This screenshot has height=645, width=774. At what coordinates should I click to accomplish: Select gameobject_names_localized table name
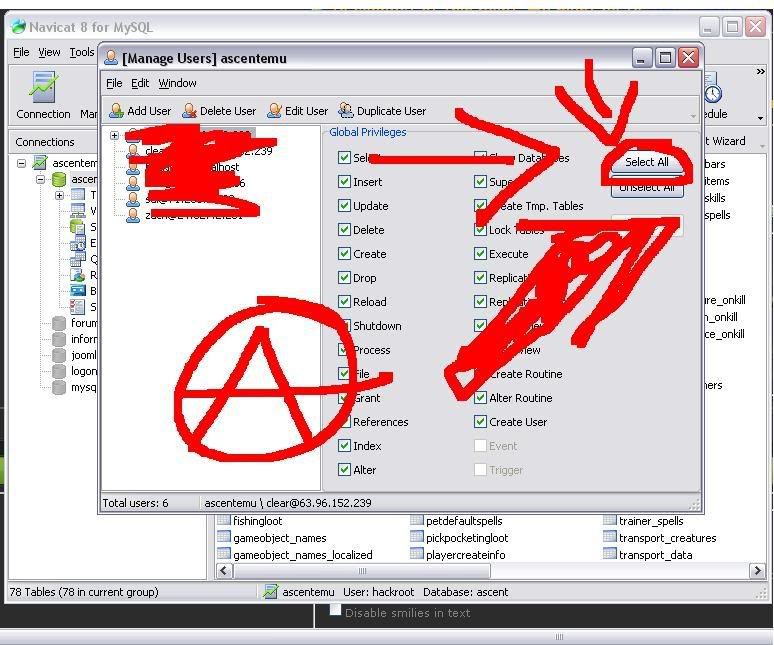(x=303, y=555)
